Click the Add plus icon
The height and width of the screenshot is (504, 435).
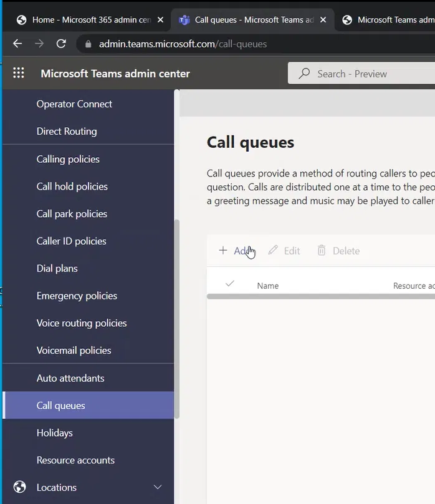click(x=223, y=251)
